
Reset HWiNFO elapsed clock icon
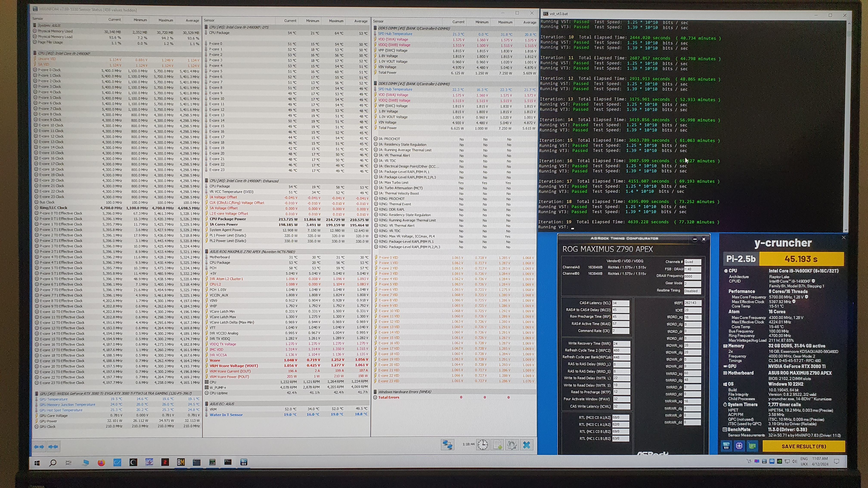[x=482, y=445]
